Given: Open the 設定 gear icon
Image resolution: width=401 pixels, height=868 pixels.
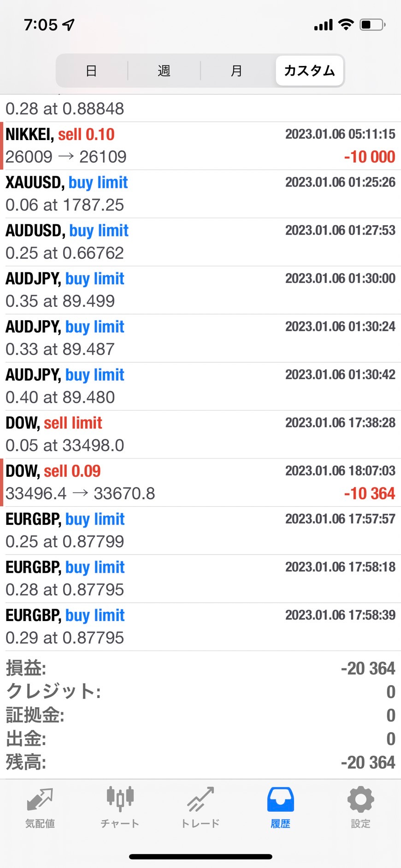Looking at the screenshot, I should pyautogui.click(x=360, y=800).
